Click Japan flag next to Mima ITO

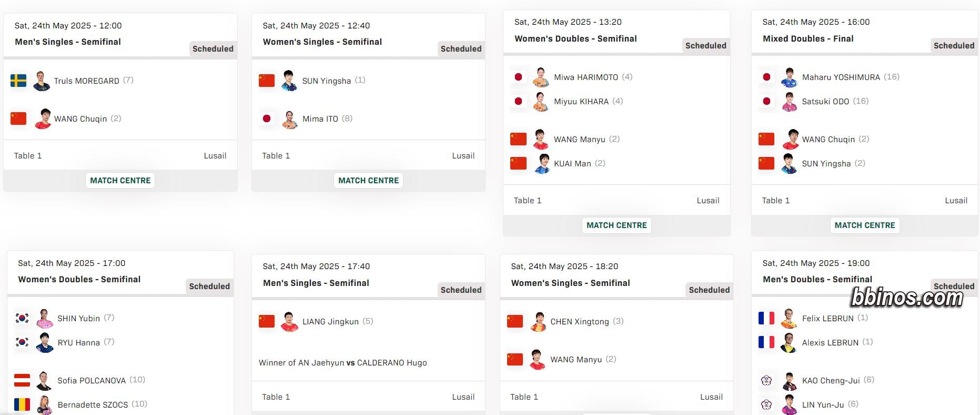point(267,118)
